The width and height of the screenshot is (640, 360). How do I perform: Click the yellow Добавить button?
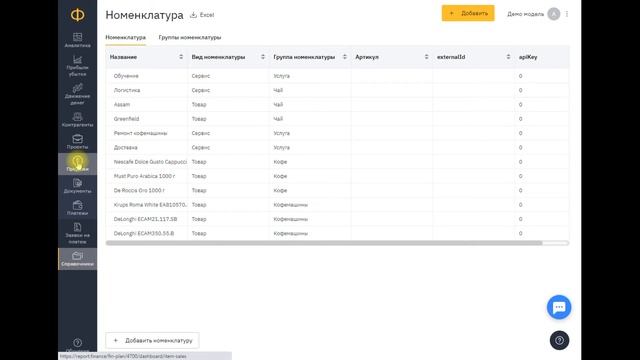468,13
